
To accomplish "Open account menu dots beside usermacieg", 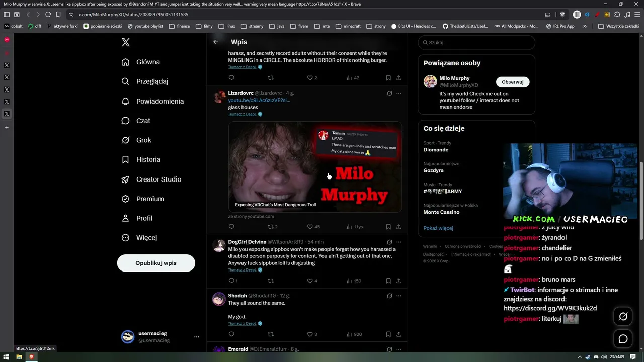I will click(197, 337).
